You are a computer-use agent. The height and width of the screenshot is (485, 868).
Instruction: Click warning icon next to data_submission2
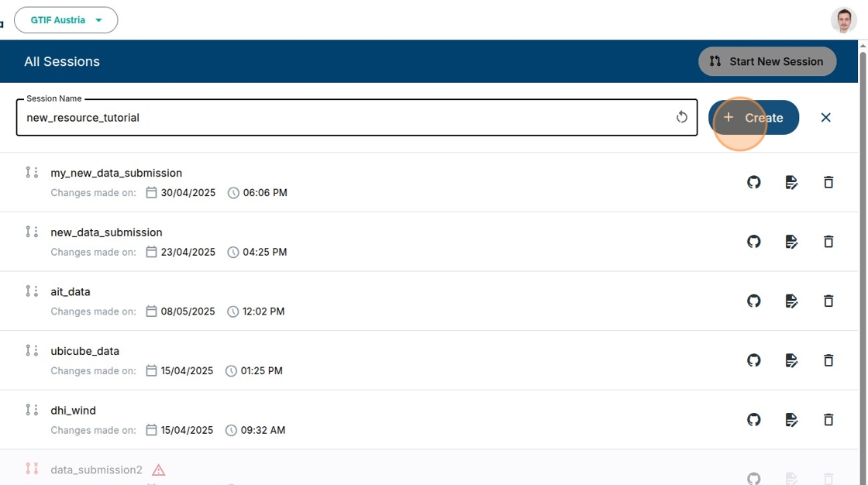158,470
